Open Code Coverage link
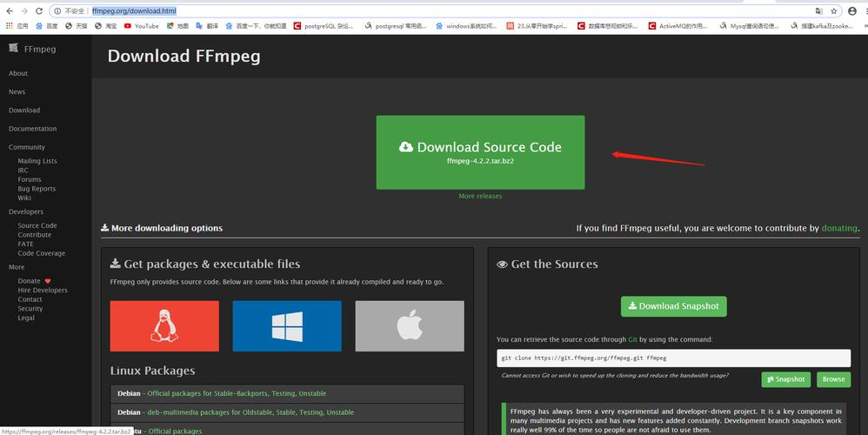 pyautogui.click(x=42, y=253)
